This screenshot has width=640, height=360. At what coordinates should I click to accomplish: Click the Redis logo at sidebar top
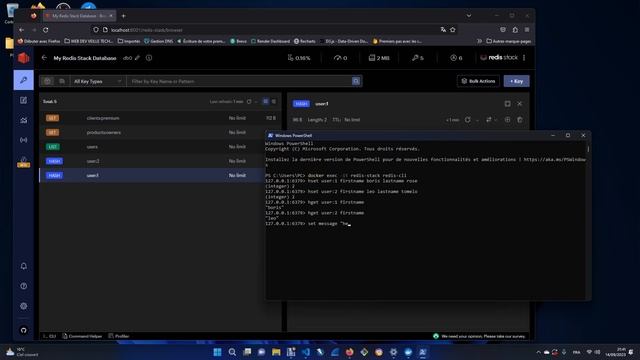[x=24, y=58]
